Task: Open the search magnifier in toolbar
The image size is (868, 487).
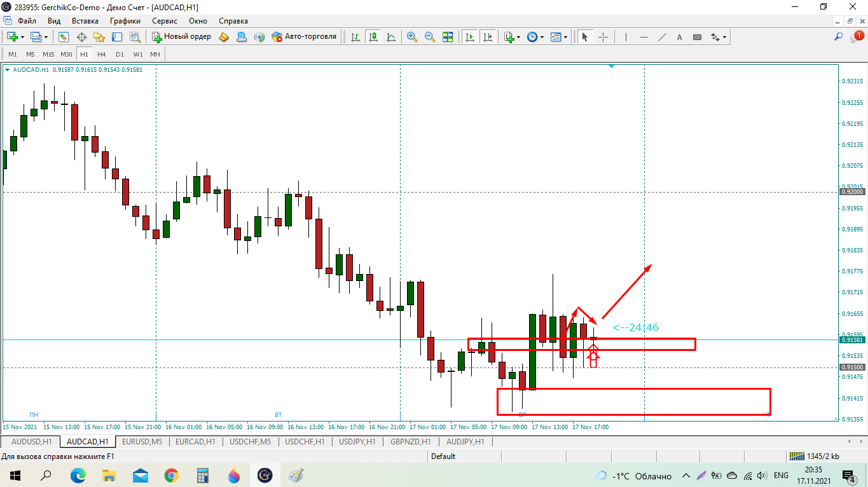Action: 839,37
